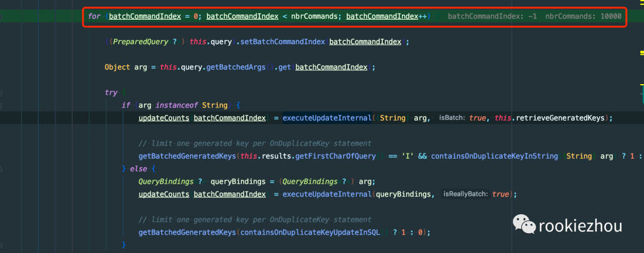This screenshot has width=644, height=253.
Task: Click 'executeUpdateInternal' on the String arg line
Action: coord(327,118)
